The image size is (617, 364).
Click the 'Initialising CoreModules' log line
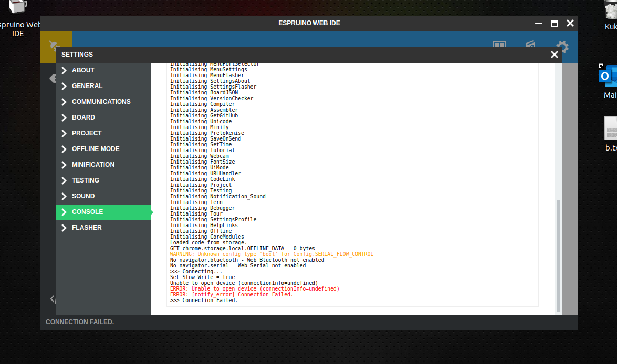207,237
